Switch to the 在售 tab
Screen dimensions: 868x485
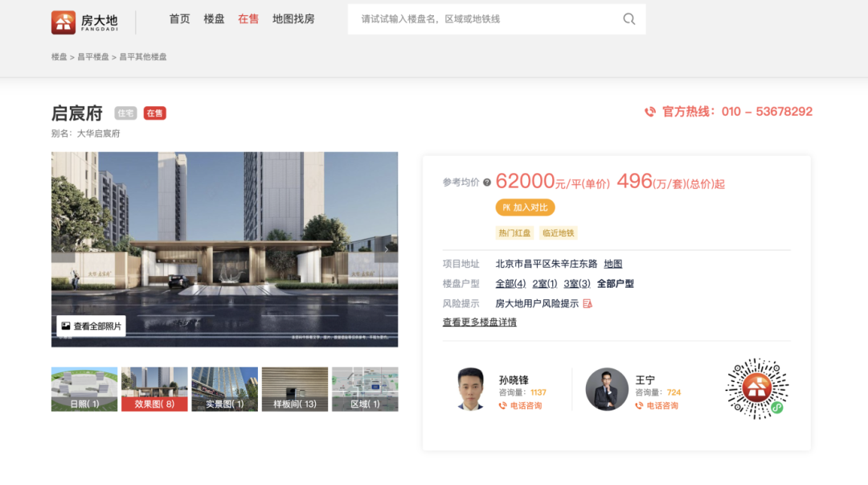(248, 18)
